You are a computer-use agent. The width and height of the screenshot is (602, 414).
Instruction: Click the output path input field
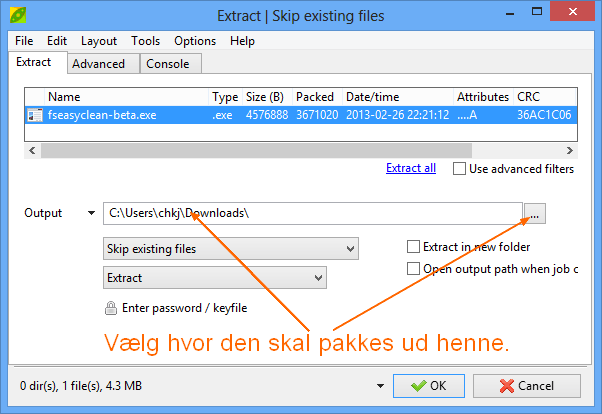pos(313,213)
